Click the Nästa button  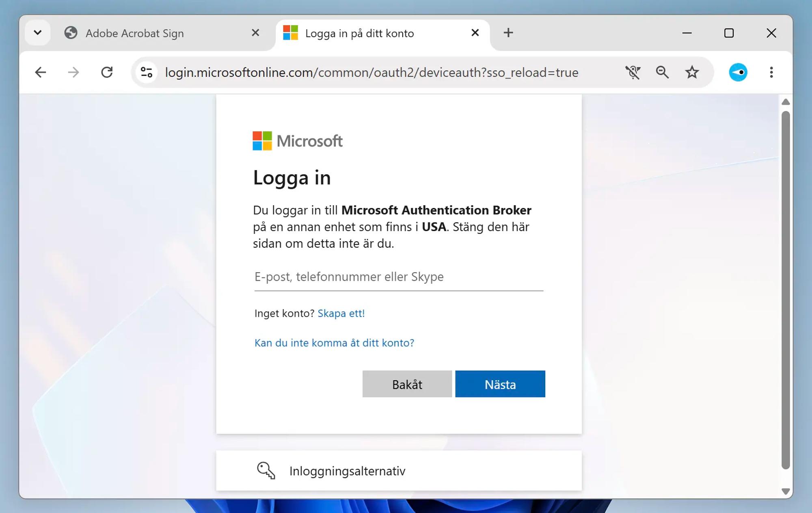coord(500,384)
